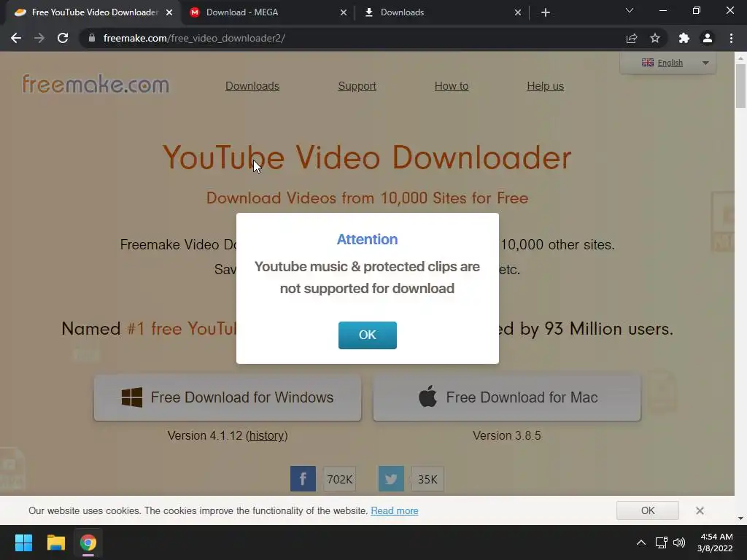Image resolution: width=747 pixels, height=560 pixels.
Task: Click the freemake.com logo
Action: coord(96,84)
